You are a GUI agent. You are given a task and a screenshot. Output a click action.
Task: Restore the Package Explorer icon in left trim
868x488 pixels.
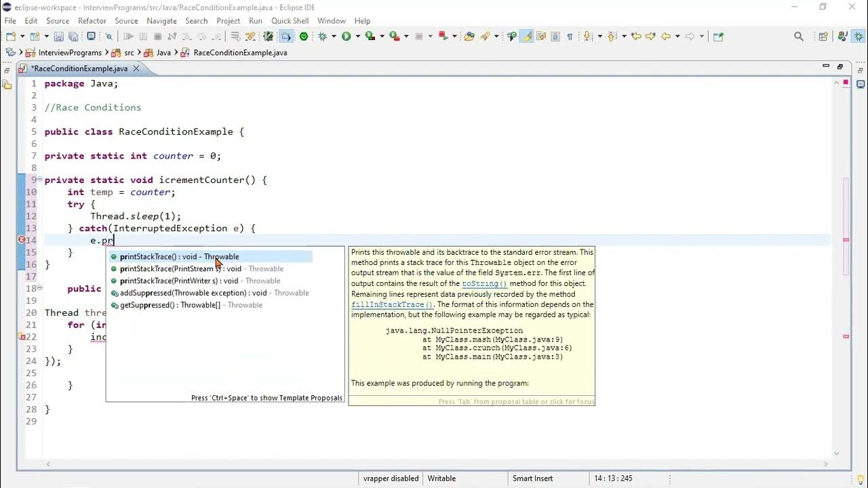[7, 85]
